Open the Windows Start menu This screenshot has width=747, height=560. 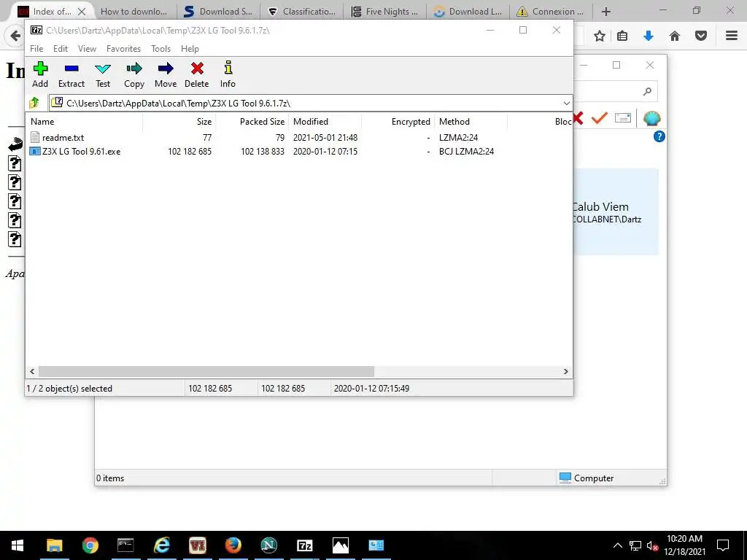pos(18,545)
